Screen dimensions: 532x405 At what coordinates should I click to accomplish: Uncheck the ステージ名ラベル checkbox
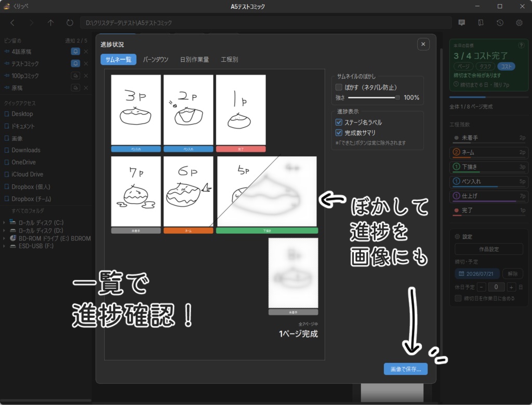[339, 122]
